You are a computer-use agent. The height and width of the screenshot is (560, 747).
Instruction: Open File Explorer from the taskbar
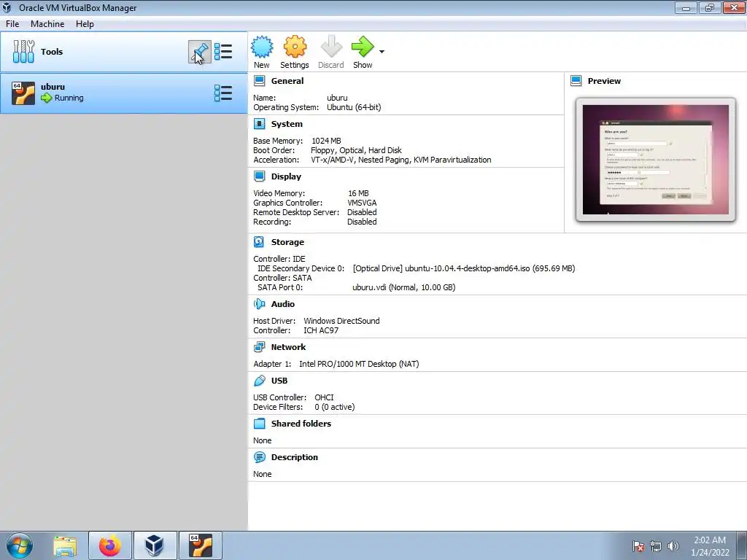coord(65,545)
